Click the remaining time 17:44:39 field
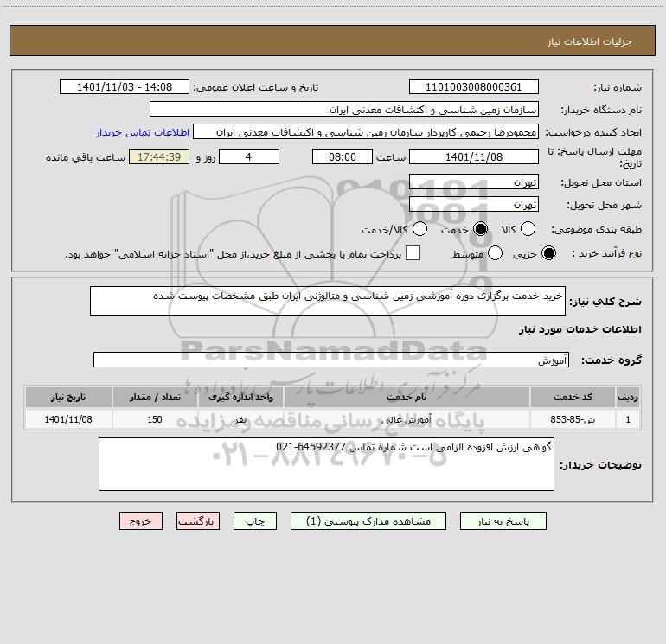Image resolution: width=666 pixels, height=644 pixels. click(x=159, y=156)
